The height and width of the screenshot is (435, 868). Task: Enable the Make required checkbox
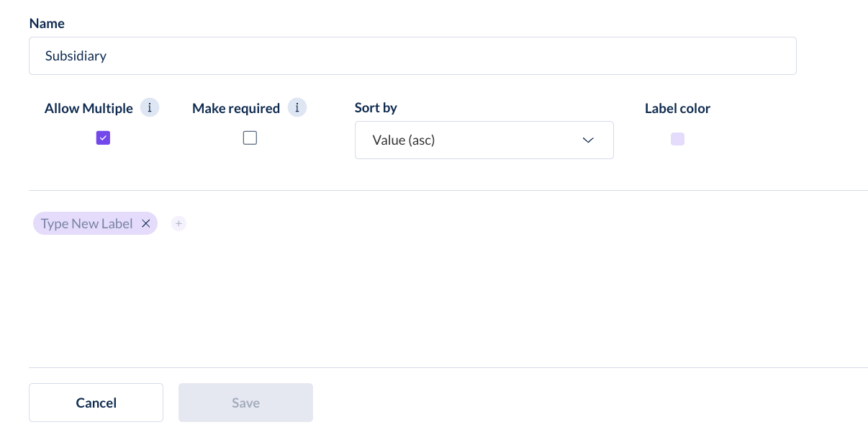tap(250, 138)
